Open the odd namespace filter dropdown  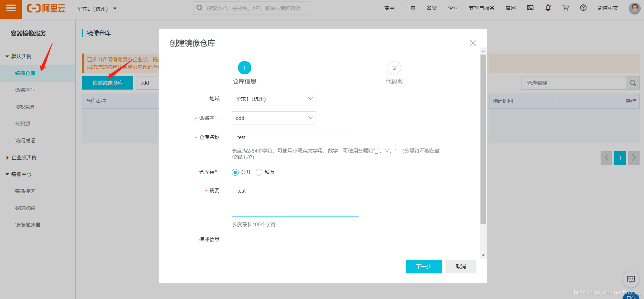pyautogui.click(x=148, y=83)
